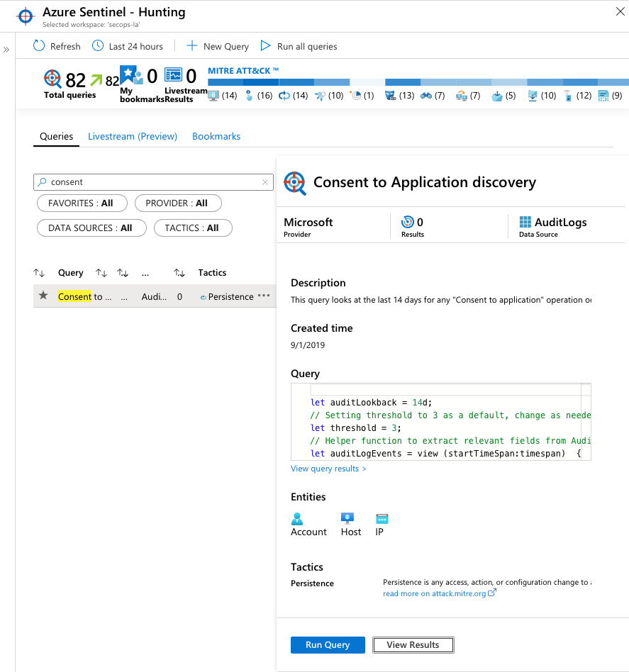Viewport: 629px width, 672px height.
Task: Select the Execution tactic icon (16)
Action: coord(249,96)
